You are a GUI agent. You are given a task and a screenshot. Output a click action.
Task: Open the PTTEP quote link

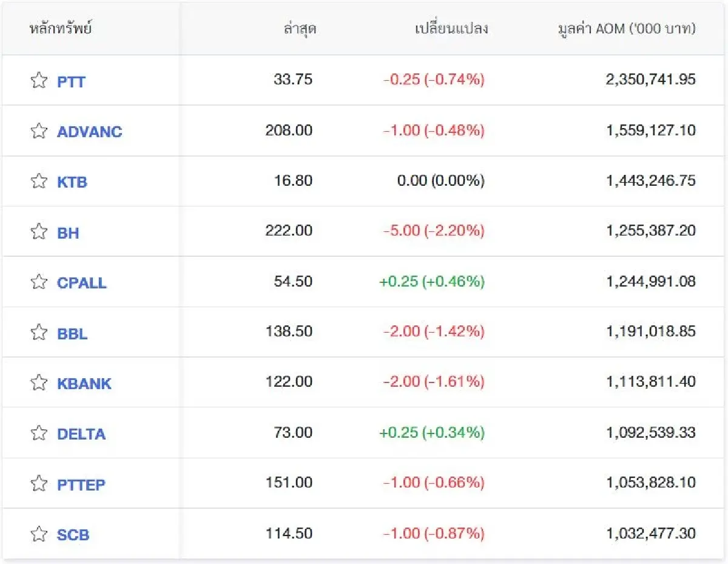point(81,484)
